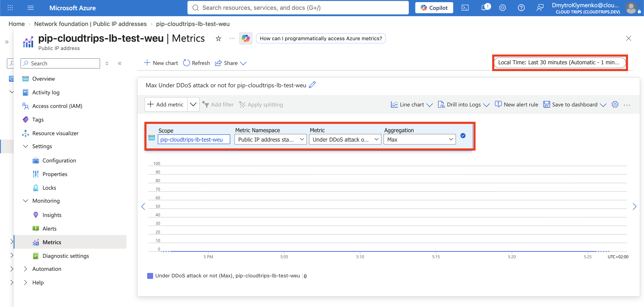Viewport: 644px width, 307px height.
Task: Click the up-down sort arrows near Search
Action: [x=107, y=63]
